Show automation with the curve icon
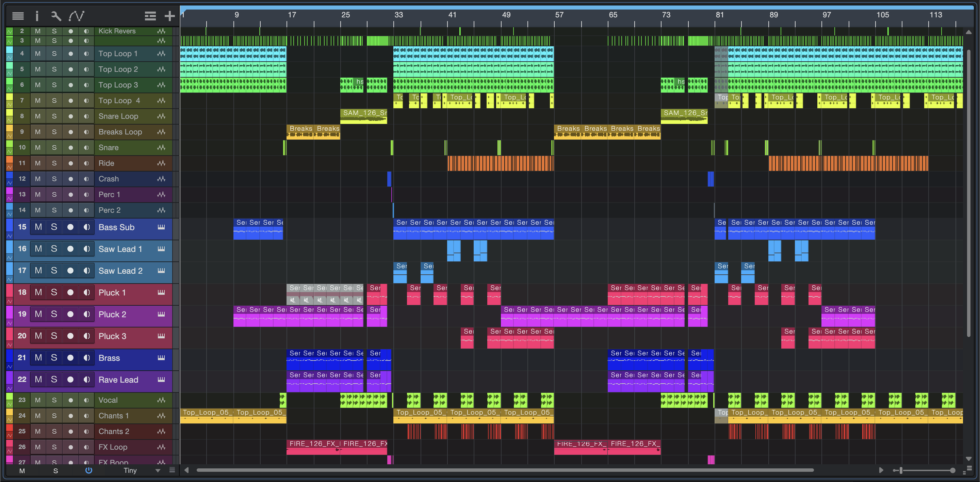 (x=76, y=16)
